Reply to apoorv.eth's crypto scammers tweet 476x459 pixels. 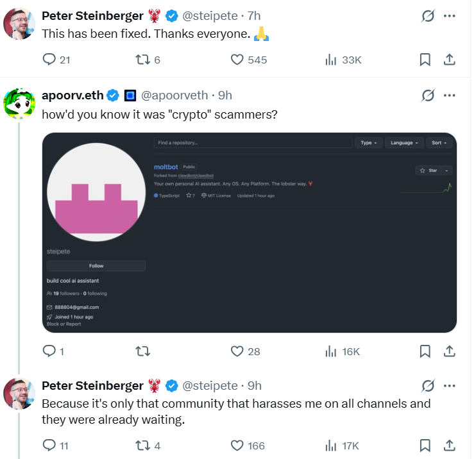(49, 351)
